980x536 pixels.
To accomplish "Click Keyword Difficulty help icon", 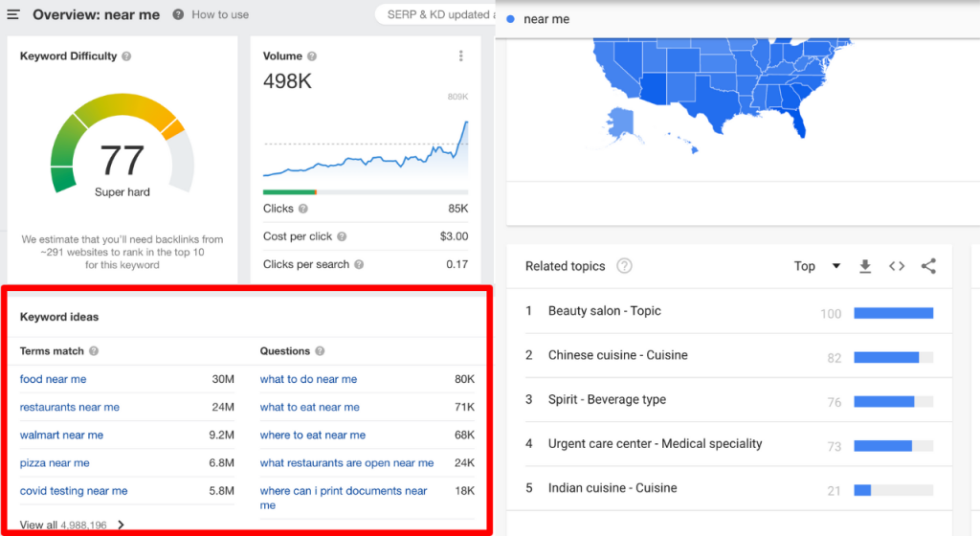I will click(x=126, y=56).
